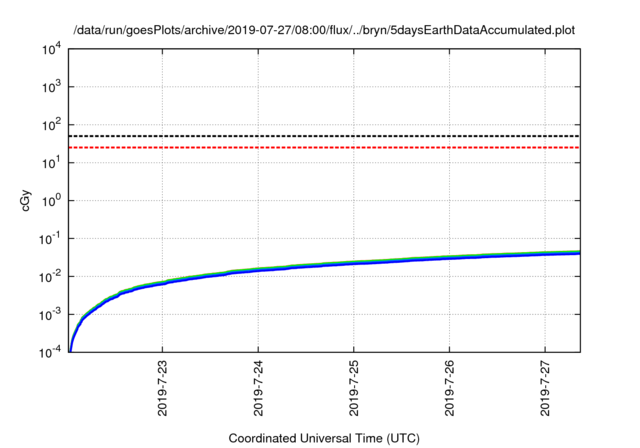Screen dimensions: 640x448
Task: Select the 10^3 y-axis label
Action: point(51,87)
